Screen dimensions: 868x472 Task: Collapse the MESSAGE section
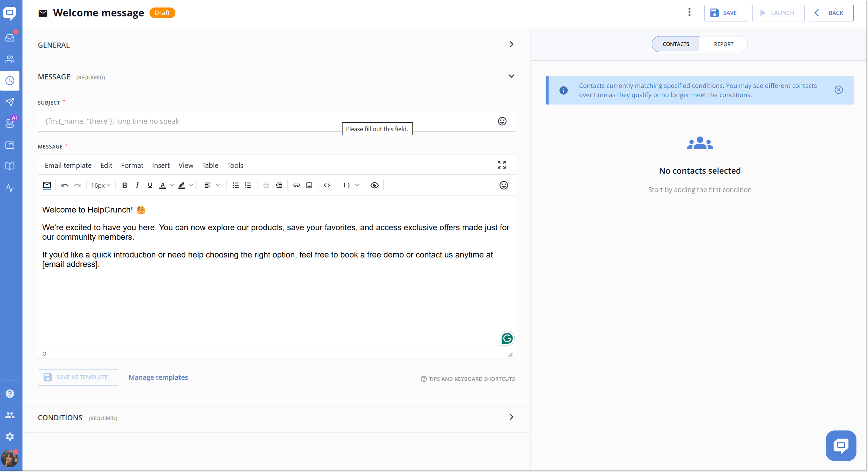pos(511,76)
